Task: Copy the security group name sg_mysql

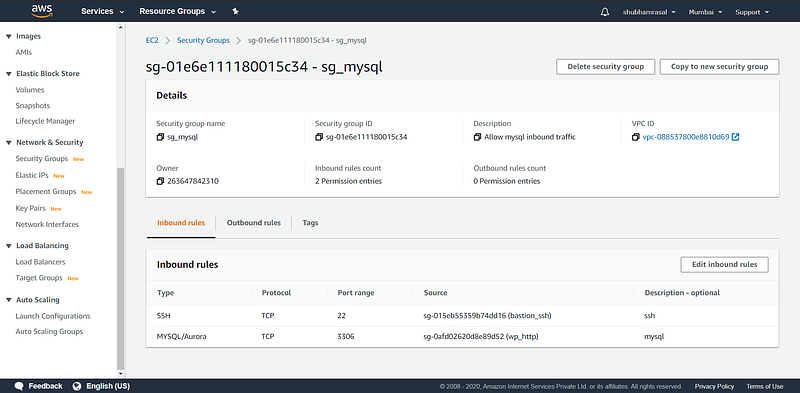Action: click(160, 137)
